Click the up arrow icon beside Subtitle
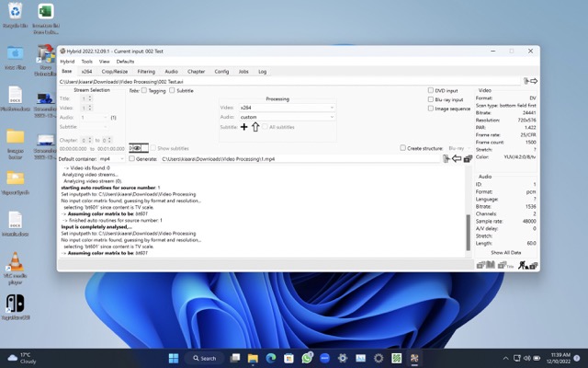This screenshot has height=368, width=588. pos(255,127)
